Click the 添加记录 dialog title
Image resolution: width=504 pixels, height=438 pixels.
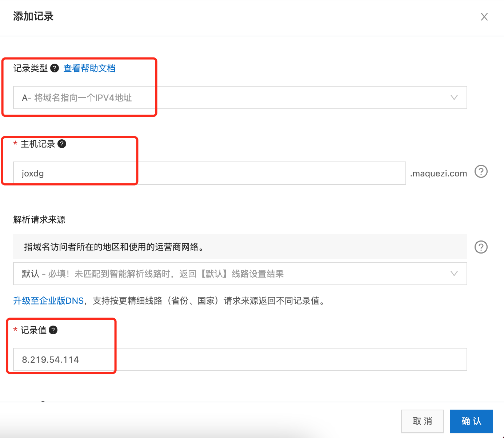tap(33, 16)
